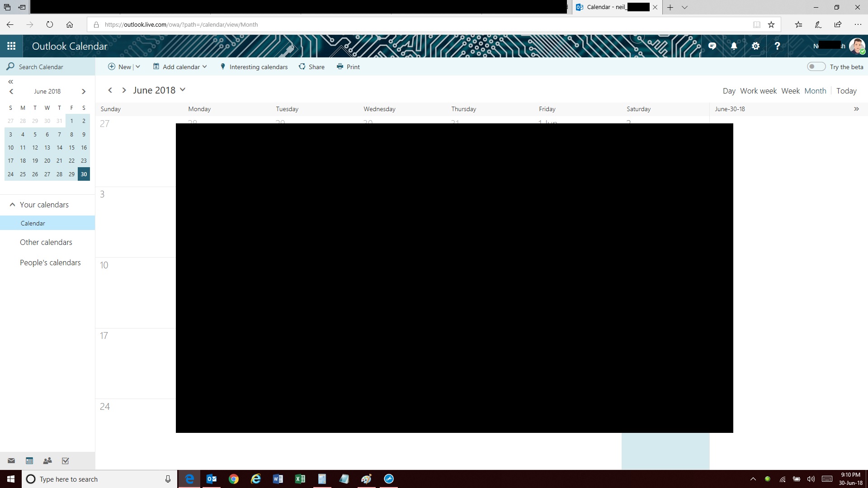Open the June 2018 month picker dropdown

click(x=183, y=90)
